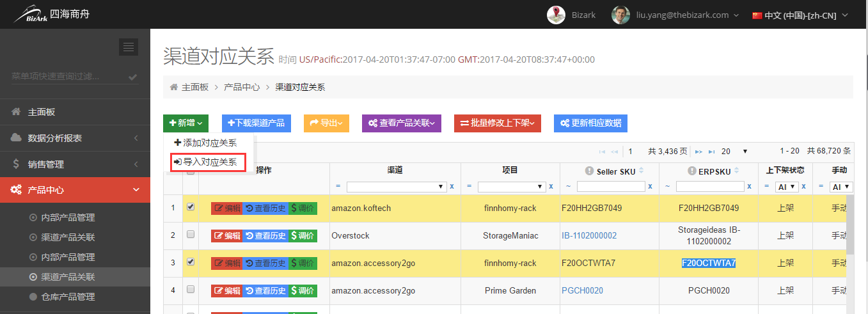The height and width of the screenshot is (314, 868).
Task: Open the 渠道 filter combo box
Action: coord(397,187)
